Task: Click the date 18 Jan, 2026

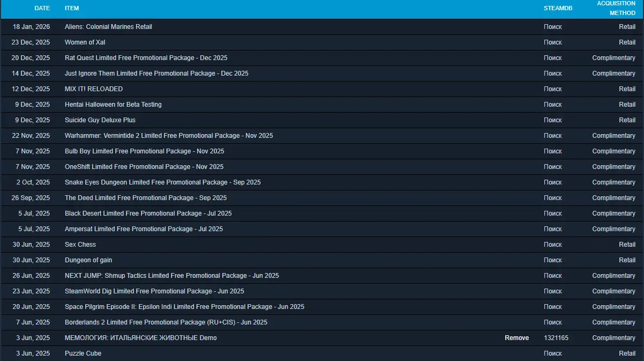Action: [31, 27]
